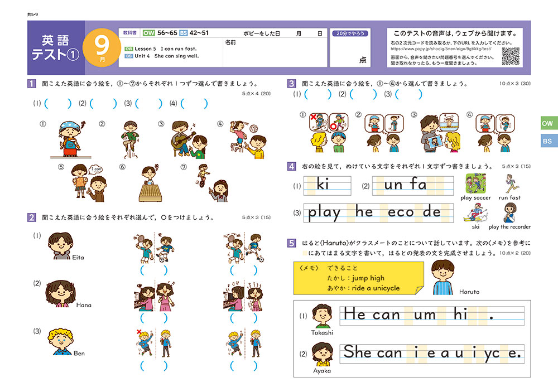
Task: Click the OW green side tab
Action: point(549,123)
